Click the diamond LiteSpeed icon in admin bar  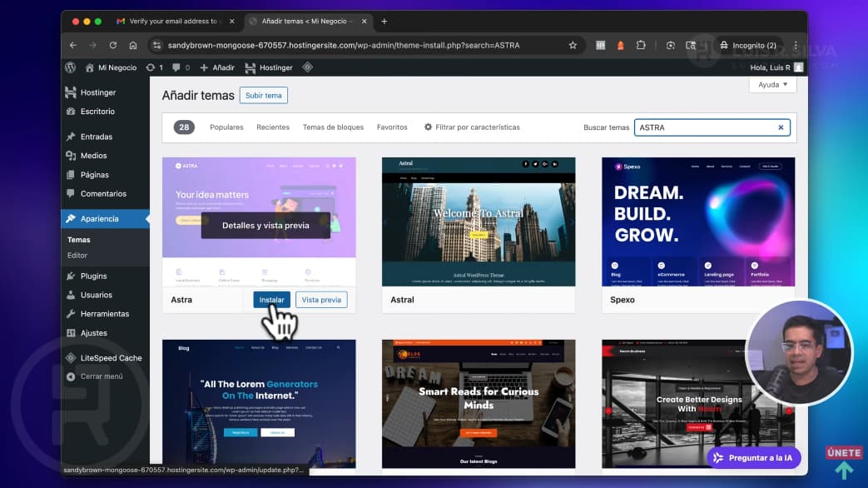coord(308,67)
